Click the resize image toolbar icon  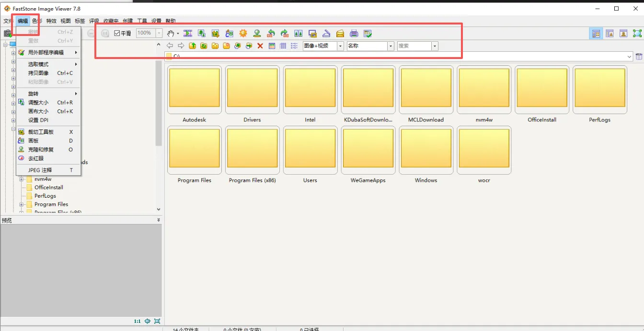click(201, 33)
